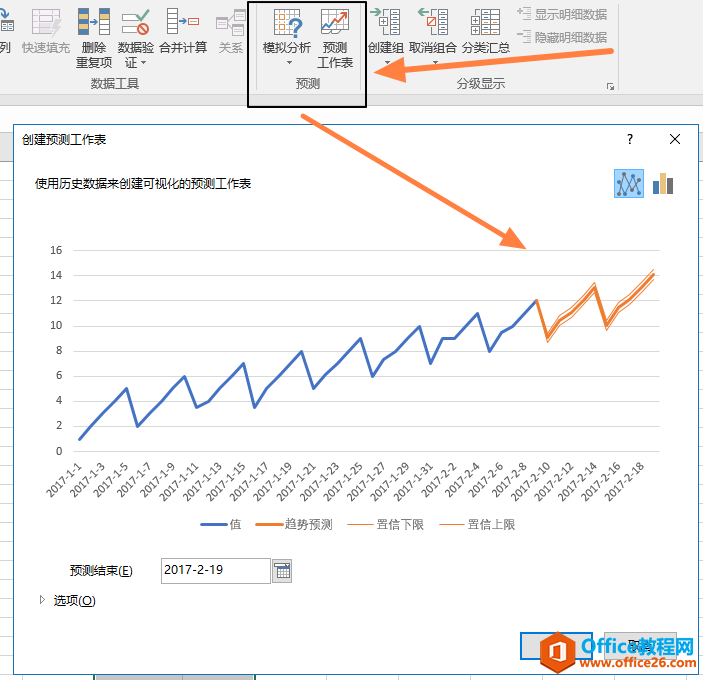Click Remove Duplicates (删除重复项) icon
This screenshot has width=703, height=680.
coord(94,22)
